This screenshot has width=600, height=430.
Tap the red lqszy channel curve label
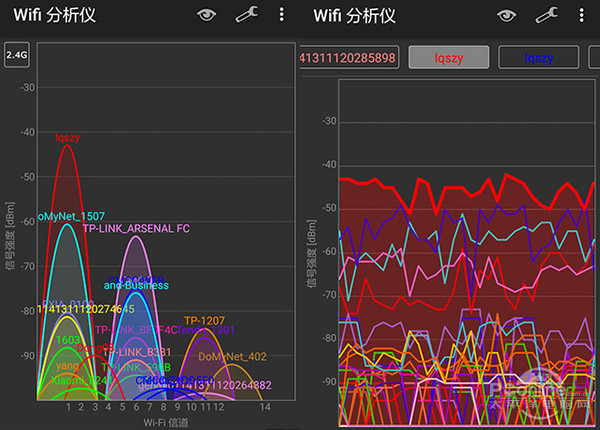point(67,137)
